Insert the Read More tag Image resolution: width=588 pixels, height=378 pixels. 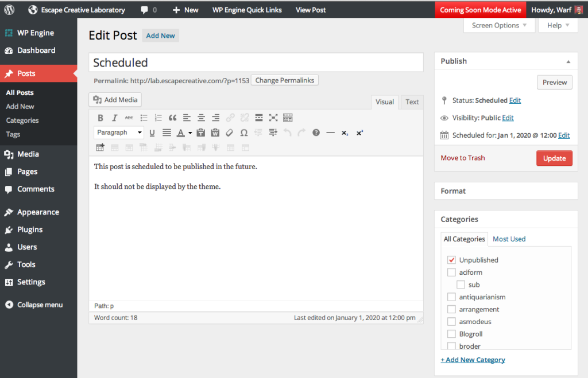coord(258,118)
